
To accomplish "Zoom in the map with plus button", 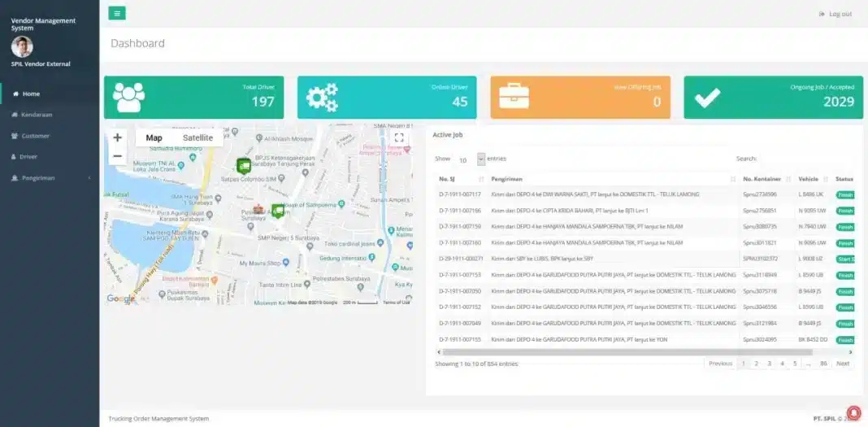I will (118, 138).
